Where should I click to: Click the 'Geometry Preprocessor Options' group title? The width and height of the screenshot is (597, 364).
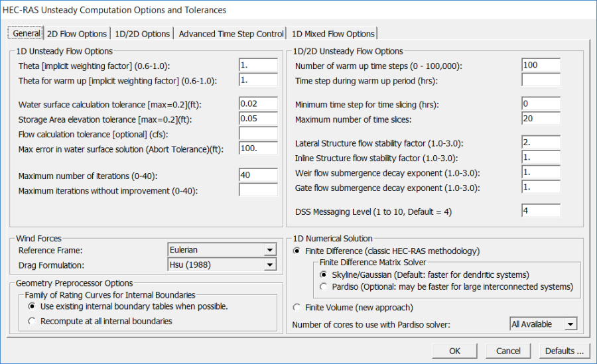pos(74,283)
